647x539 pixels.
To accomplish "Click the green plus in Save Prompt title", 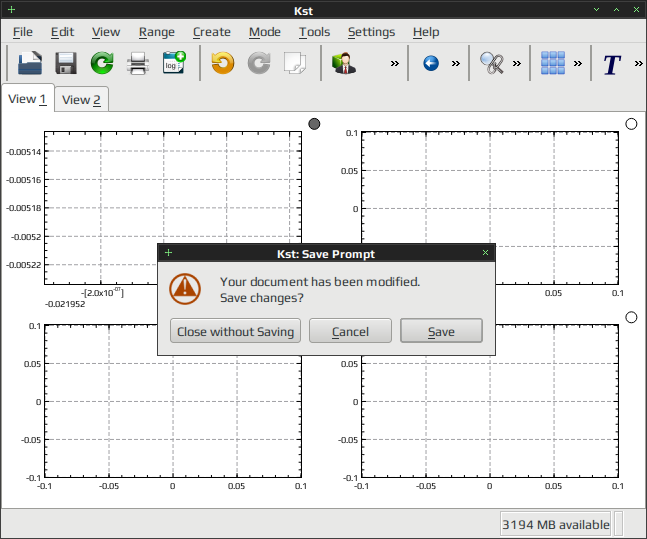I will 168,253.
